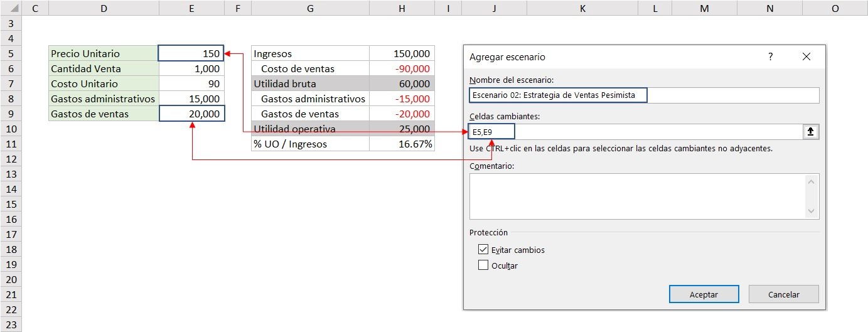Click the Comentario scrollbar up arrow

pos(812,182)
